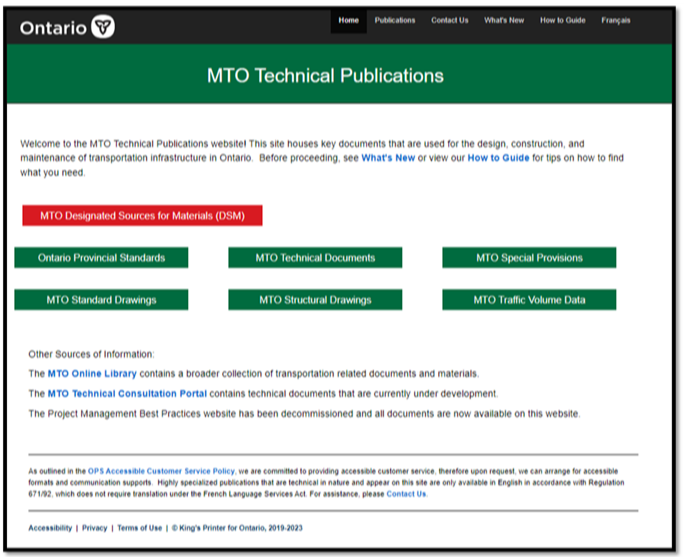Follow the How to Guide link in welcome text
684x557 pixels.
coord(498,158)
